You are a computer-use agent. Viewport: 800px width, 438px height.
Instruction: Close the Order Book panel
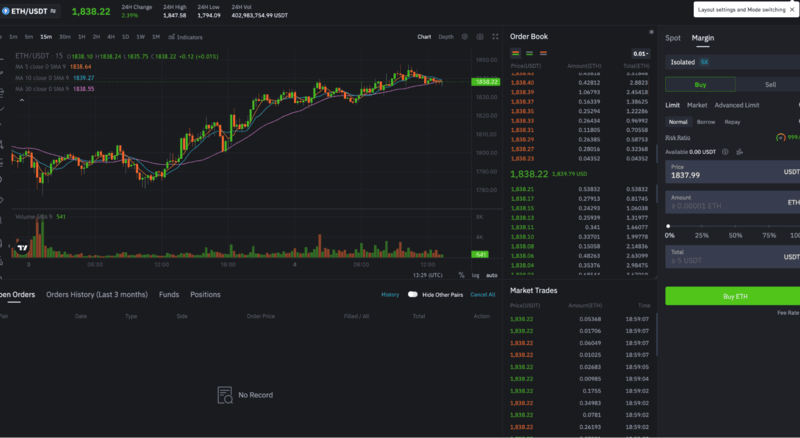point(651,32)
